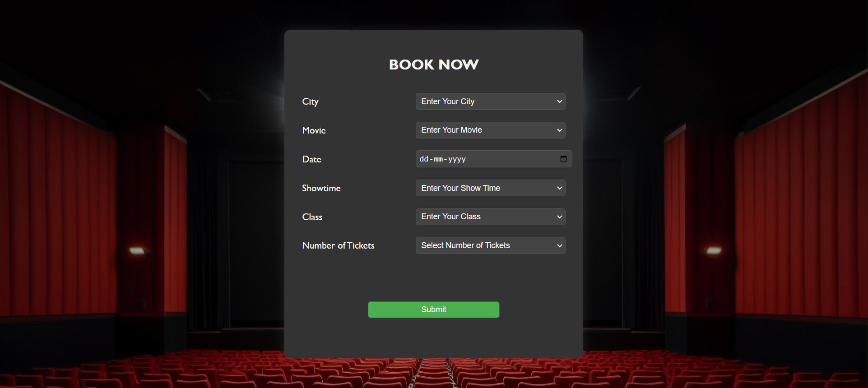Click the chevron arrow on Class dropdown
The width and height of the screenshot is (868, 388).
click(560, 217)
